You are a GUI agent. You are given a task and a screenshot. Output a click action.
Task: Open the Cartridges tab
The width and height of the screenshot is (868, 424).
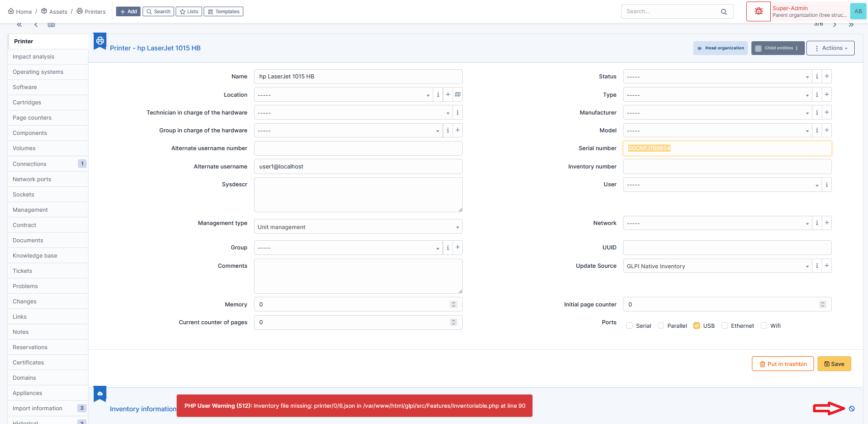click(x=48, y=102)
